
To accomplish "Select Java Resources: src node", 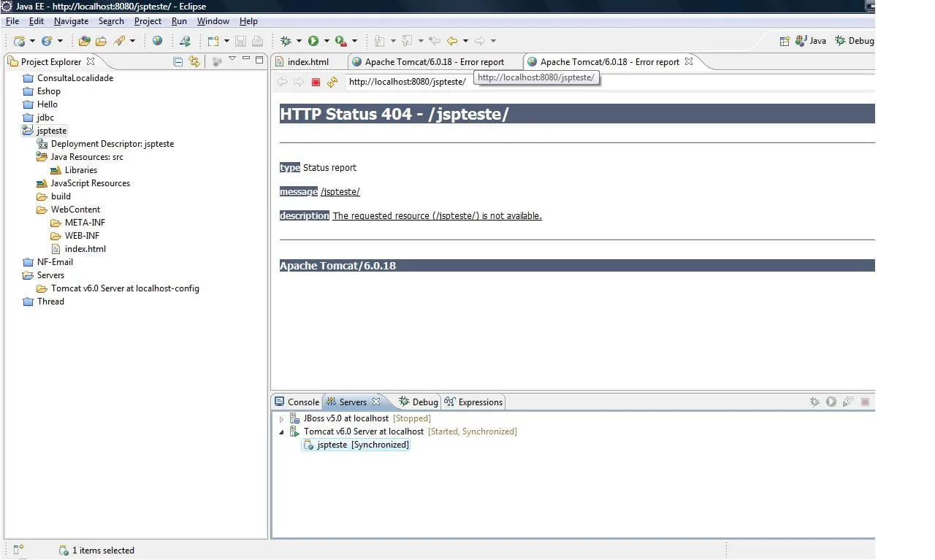I will (x=87, y=157).
